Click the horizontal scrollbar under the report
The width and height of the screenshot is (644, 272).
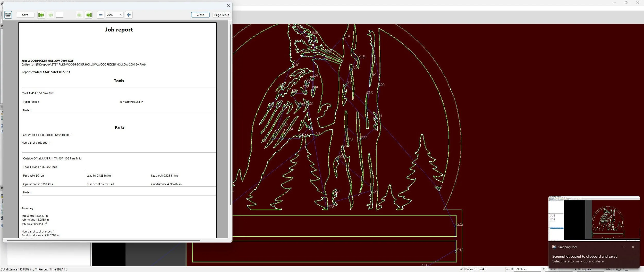point(103,240)
